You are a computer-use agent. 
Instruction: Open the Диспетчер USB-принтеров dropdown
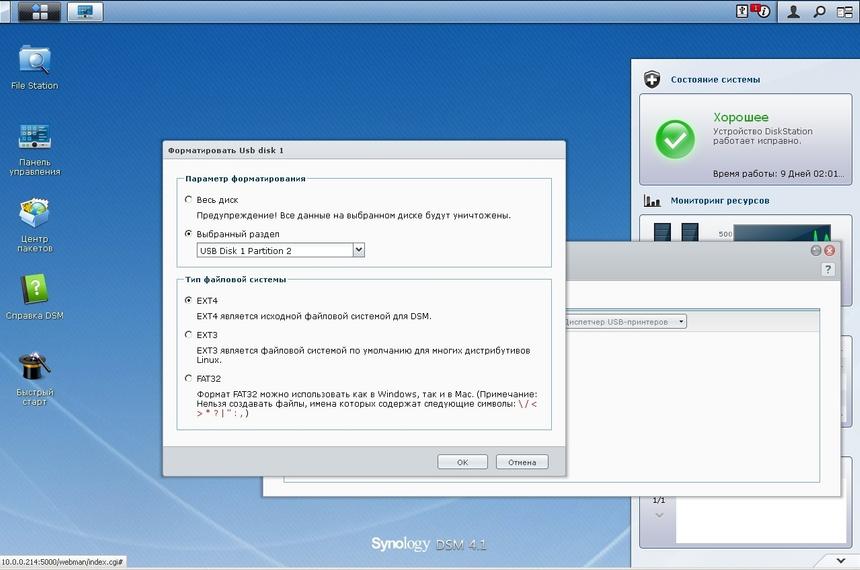(681, 322)
